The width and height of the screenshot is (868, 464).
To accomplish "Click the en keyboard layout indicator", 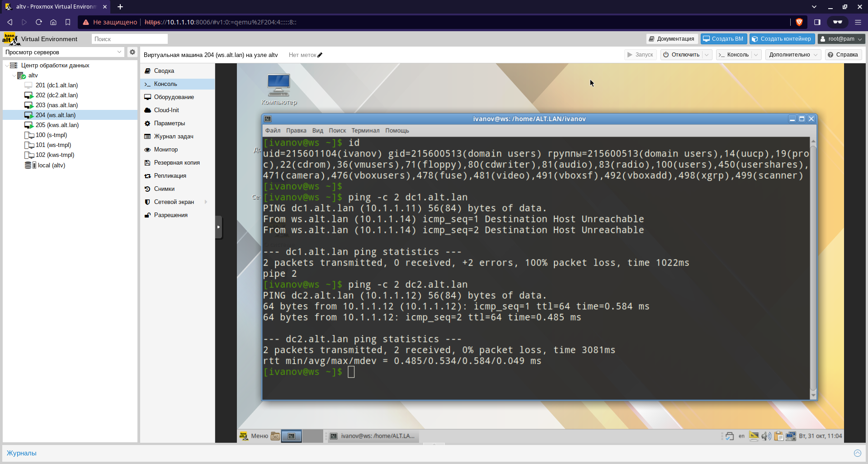I will pos(741,436).
